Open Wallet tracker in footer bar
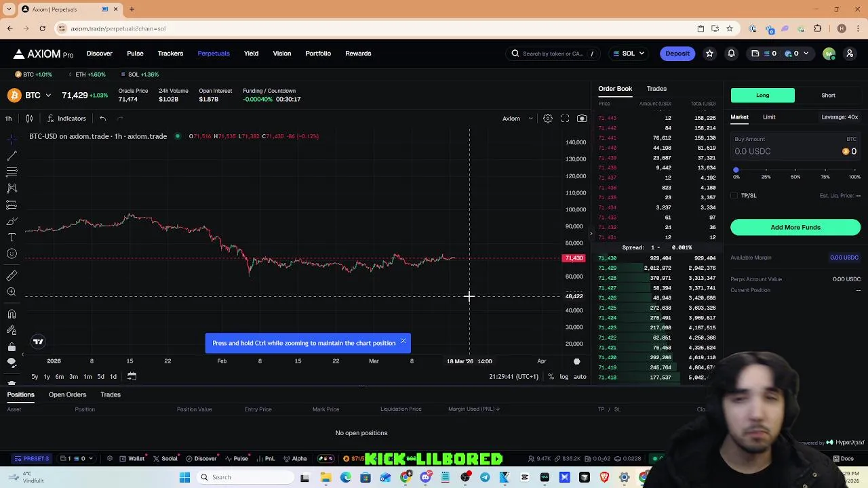Screen dimensions: 868x488 click(132, 459)
